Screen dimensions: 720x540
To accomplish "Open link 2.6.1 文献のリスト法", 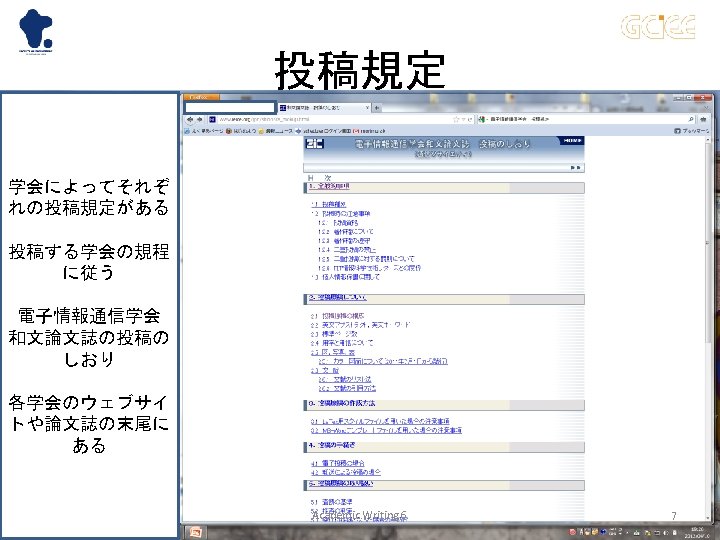I will [x=345, y=379].
